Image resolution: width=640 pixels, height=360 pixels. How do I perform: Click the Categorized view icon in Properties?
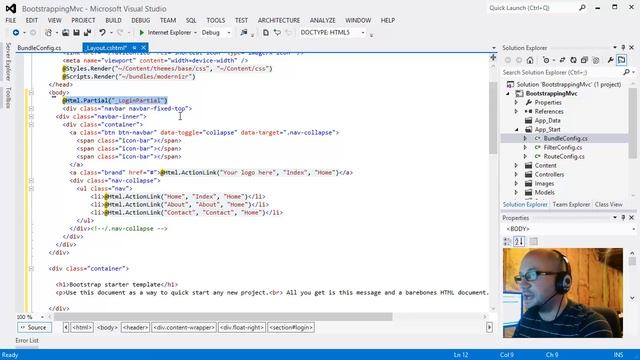click(x=507, y=241)
